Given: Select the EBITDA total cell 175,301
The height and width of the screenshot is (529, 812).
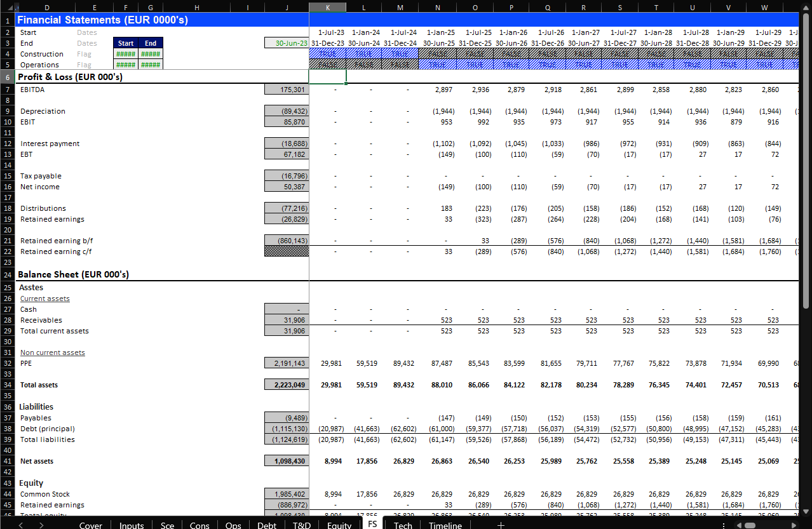Looking at the screenshot, I should [287, 90].
